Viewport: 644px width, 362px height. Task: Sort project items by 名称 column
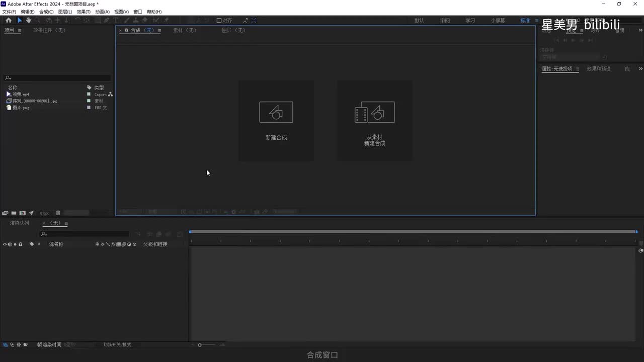[13, 87]
